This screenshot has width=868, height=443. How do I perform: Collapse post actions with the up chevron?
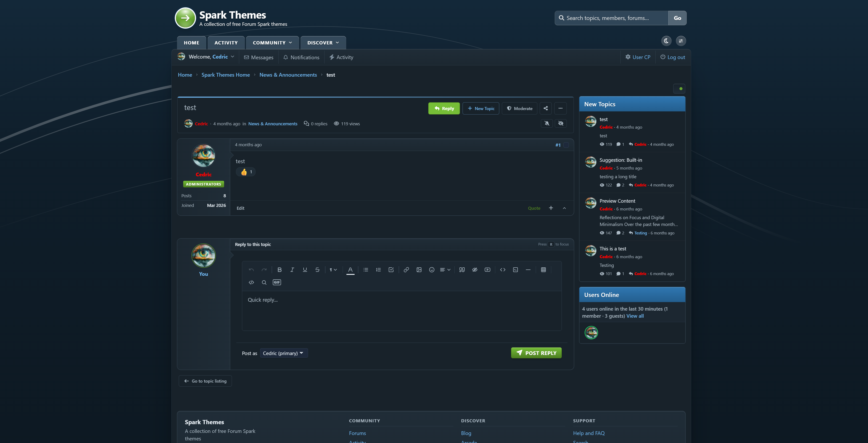pos(564,208)
